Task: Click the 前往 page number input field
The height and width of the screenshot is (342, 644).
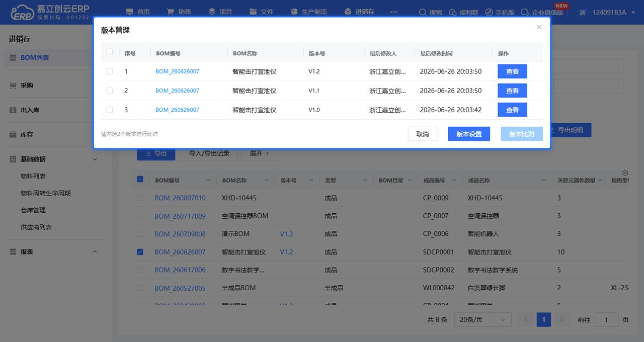Action: 606,319
